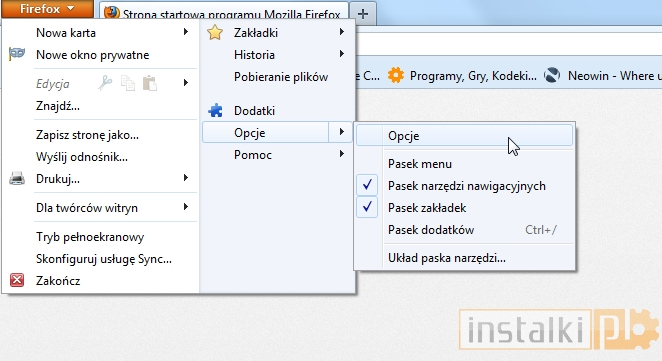
Task: Enable the Pasek menu toolbar
Action: [464, 164]
